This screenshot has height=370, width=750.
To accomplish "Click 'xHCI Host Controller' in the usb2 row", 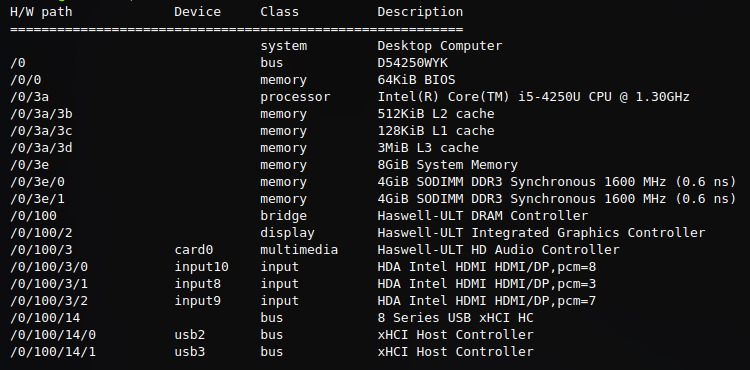I will click(455, 335).
